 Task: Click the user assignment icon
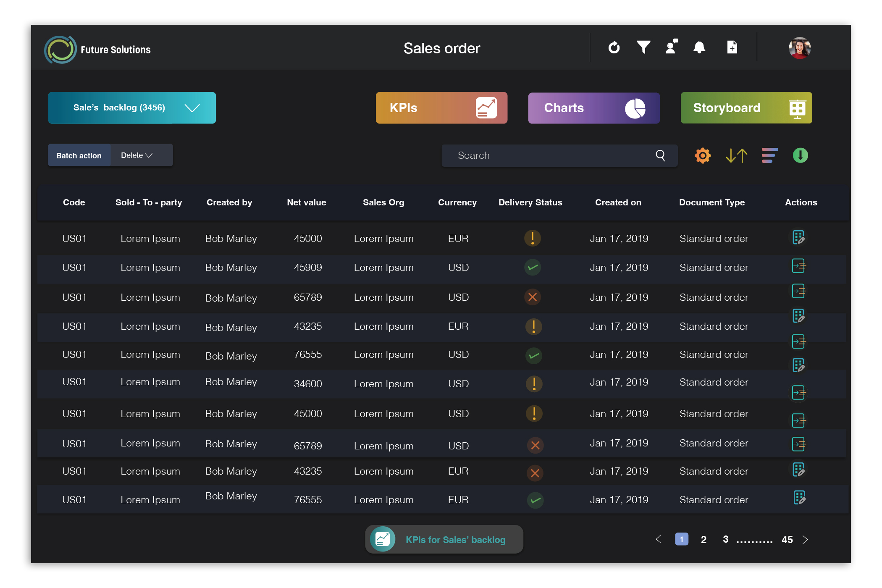click(x=672, y=47)
